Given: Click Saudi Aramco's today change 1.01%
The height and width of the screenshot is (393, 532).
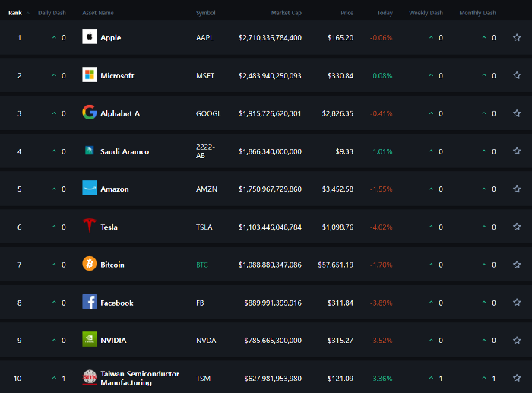Looking at the screenshot, I should coord(383,151).
